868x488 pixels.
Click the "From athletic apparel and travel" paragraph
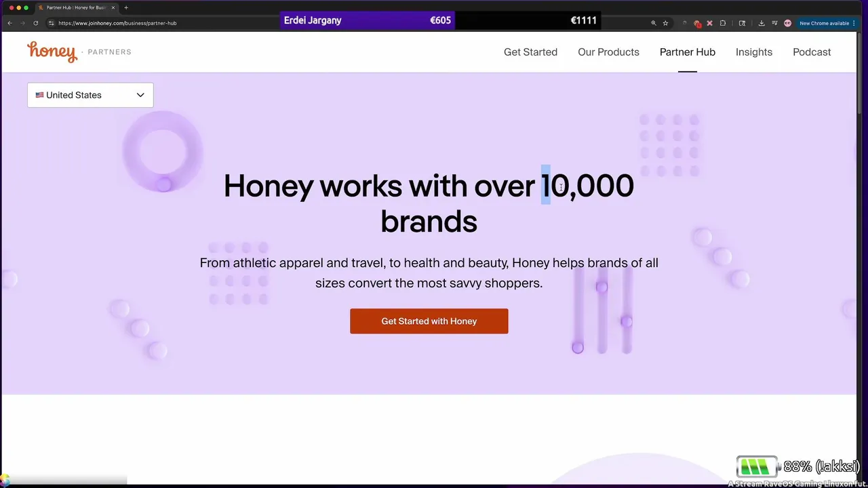tap(429, 272)
